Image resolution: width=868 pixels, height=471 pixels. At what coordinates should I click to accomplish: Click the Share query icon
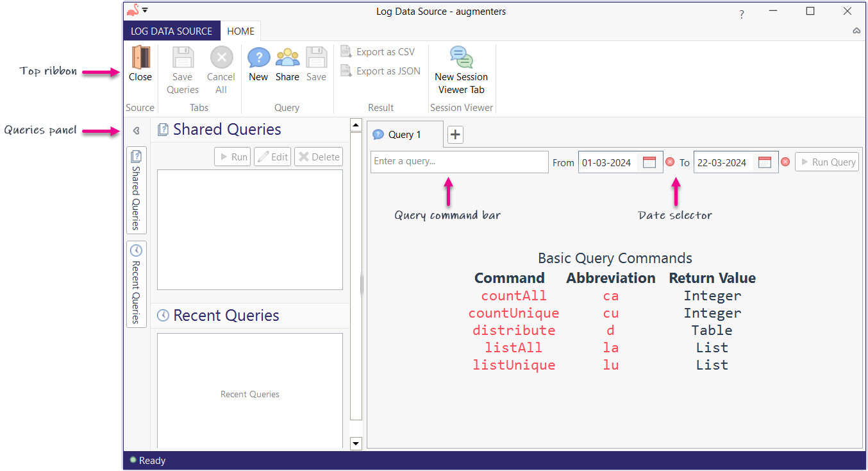(x=287, y=58)
